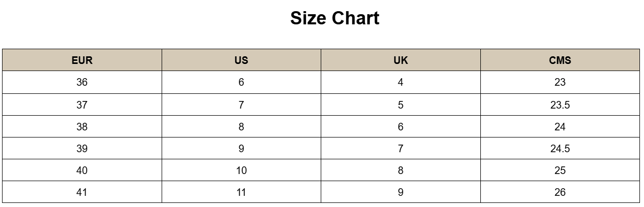
Task: Click the 26 centimeters cell
Action: pos(560,192)
